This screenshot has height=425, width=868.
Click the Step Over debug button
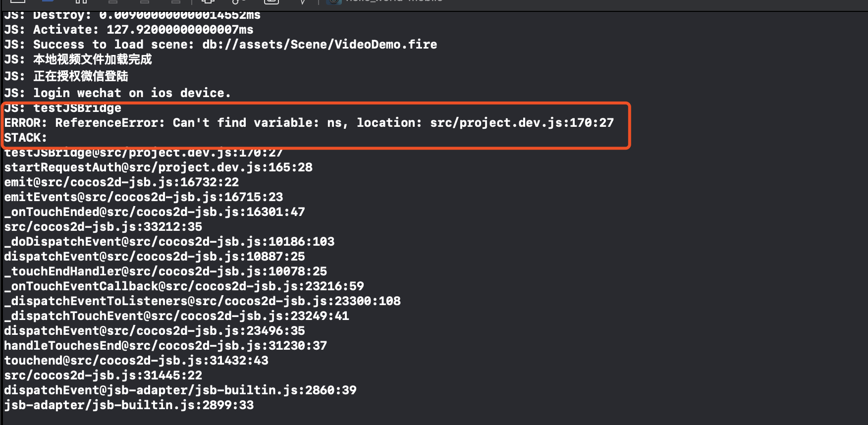coord(113,1)
